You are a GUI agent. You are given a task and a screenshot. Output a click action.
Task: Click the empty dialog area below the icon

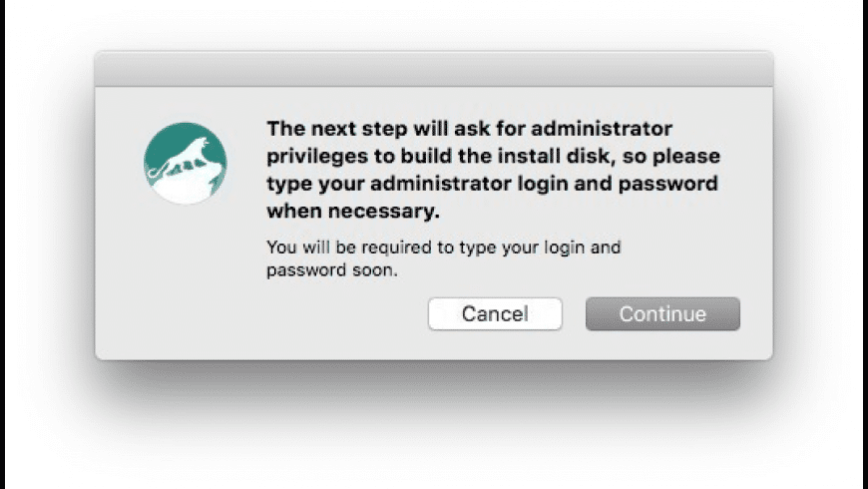click(x=185, y=289)
